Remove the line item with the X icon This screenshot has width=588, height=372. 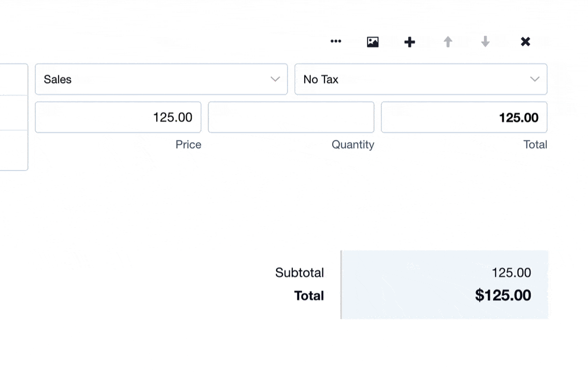pyautogui.click(x=525, y=41)
